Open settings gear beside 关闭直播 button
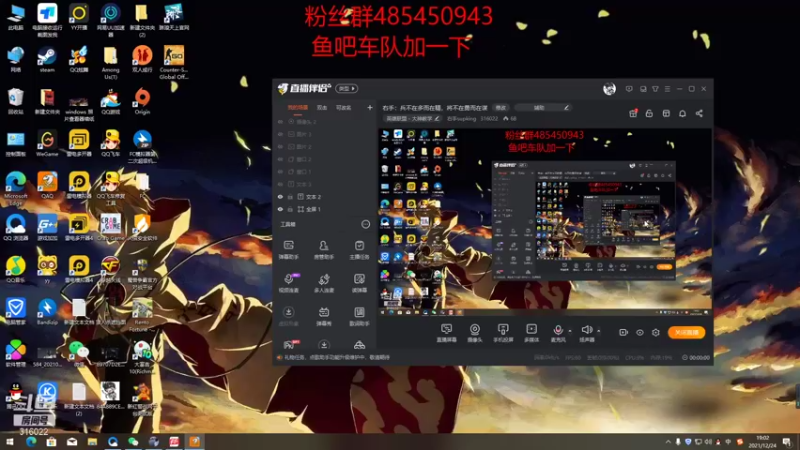 coord(656,333)
